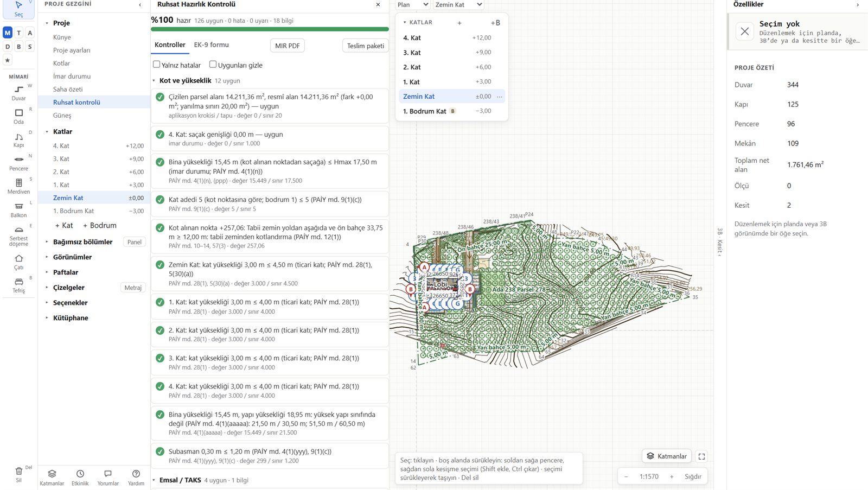This screenshot has height=490, width=868.
Task: Toggle the Yalnız hatalar checkbox
Action: [157, 65]
